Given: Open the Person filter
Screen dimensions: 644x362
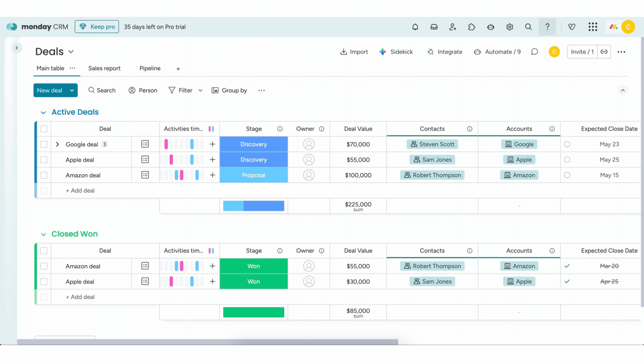Looking at the screenshot, I should [143, 90].
